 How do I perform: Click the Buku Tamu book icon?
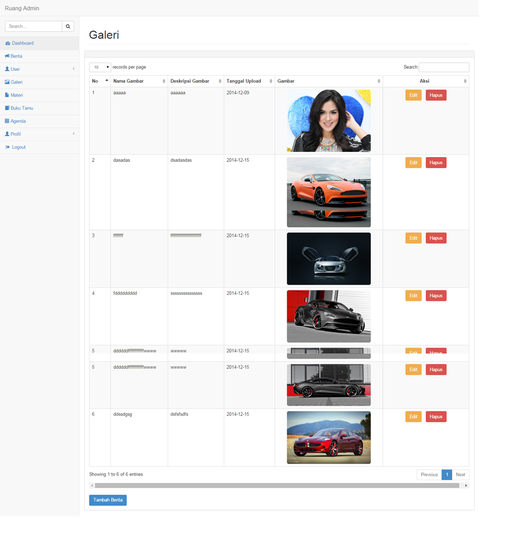pos(7,108)
